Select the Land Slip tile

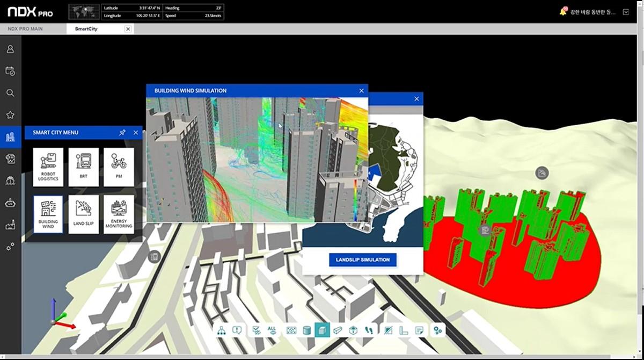click(84, 214)
